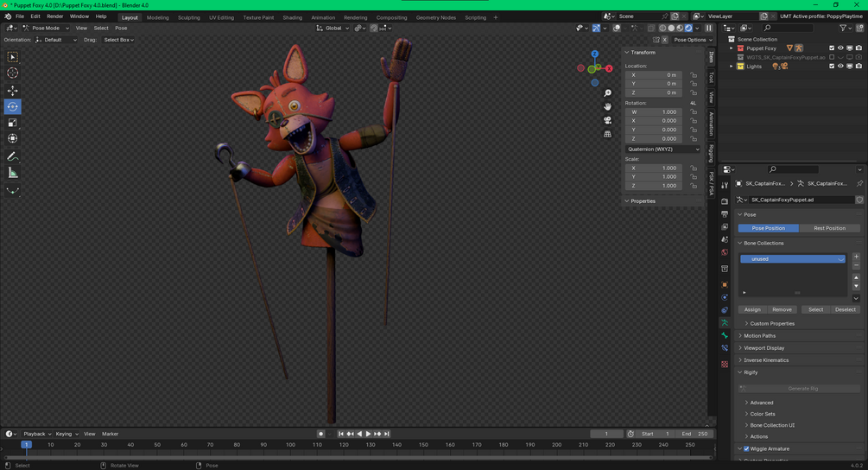
Task: Open the Tool properties tab icon
Action: tap(725, 186)
